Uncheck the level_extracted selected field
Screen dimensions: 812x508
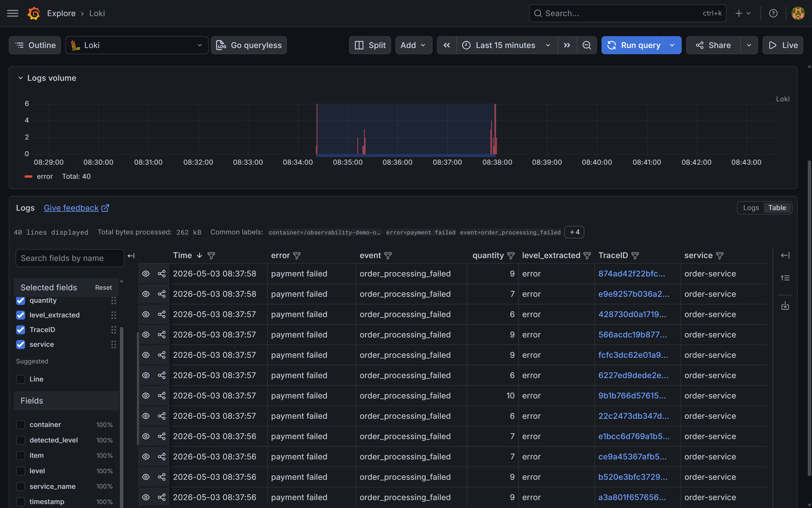click(21, 315)
